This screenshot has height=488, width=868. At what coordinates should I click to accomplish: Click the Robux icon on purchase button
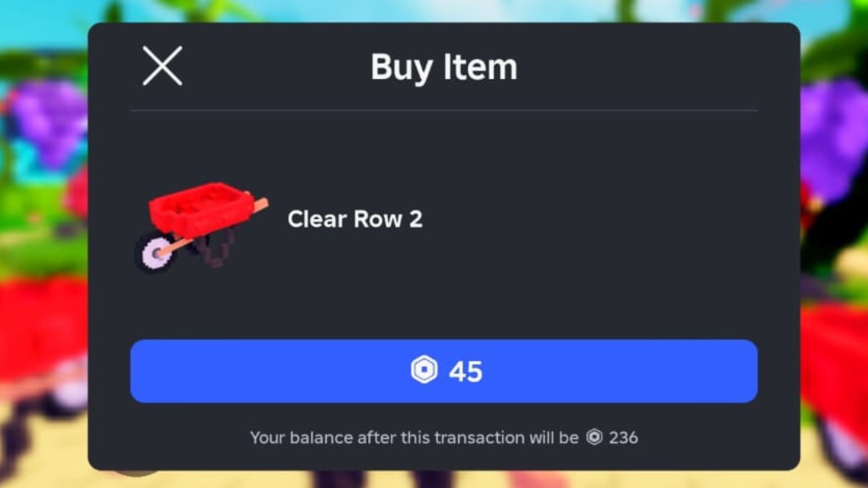tap(424, 370)
